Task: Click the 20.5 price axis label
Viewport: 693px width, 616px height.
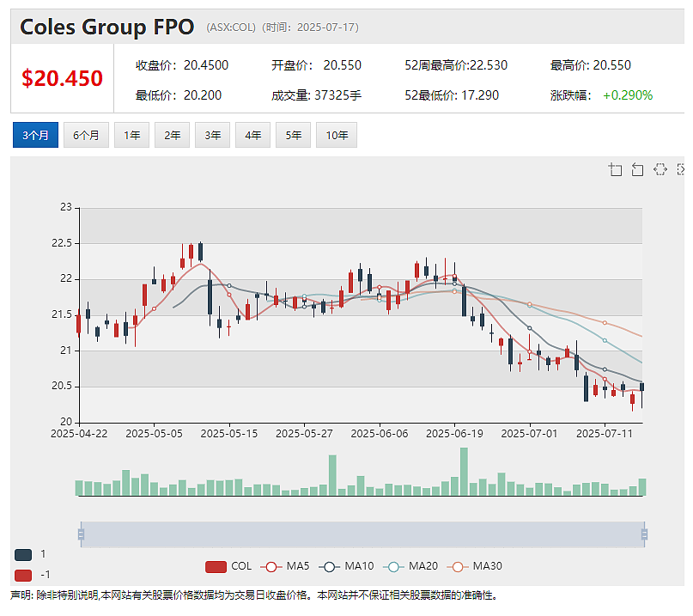Action: pos(62,386)
